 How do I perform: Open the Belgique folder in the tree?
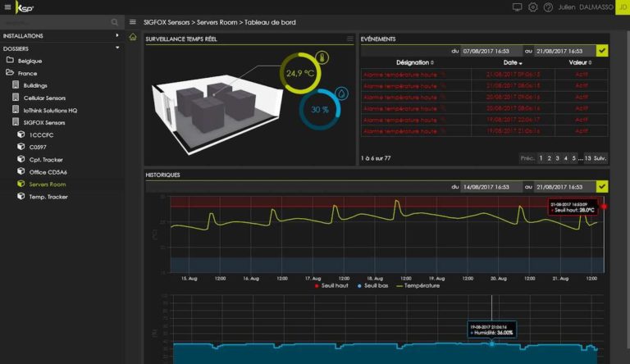30,61
